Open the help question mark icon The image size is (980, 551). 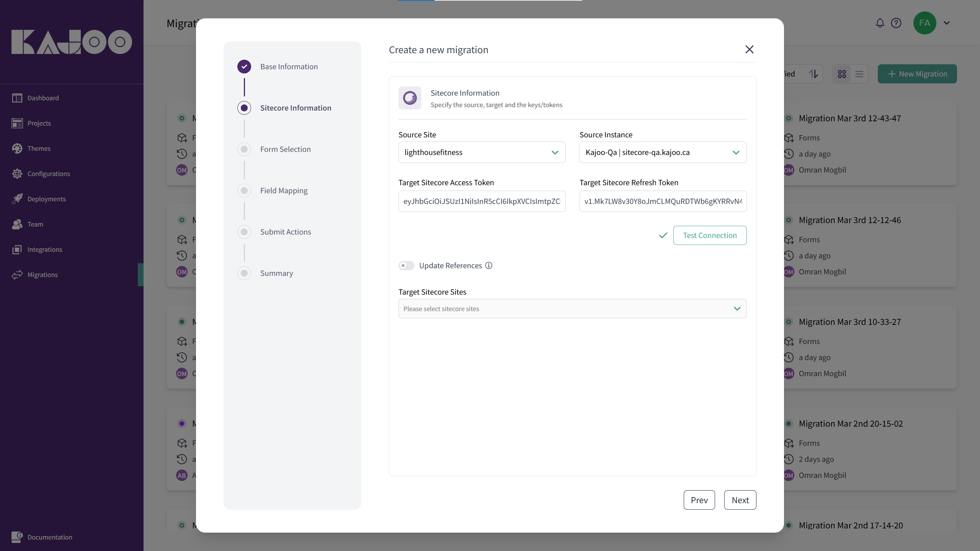pyautogui.click(x=896, y=23)
